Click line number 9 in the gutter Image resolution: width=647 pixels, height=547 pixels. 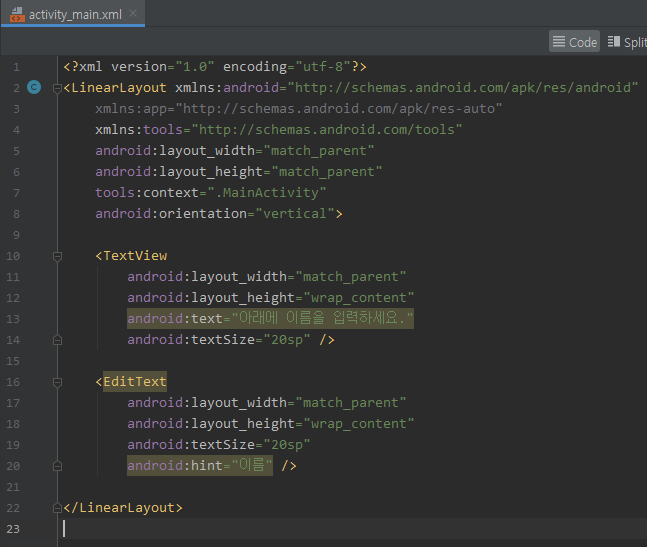(16, 235)
